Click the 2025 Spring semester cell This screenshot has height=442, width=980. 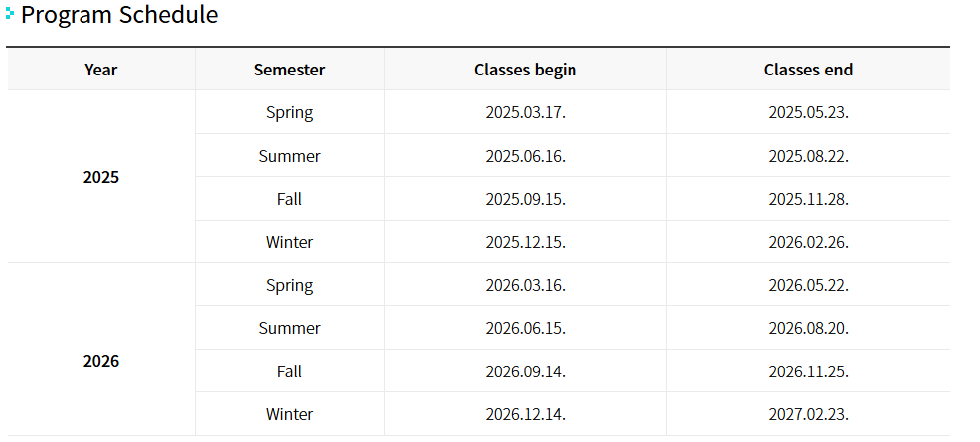point(289,112)
